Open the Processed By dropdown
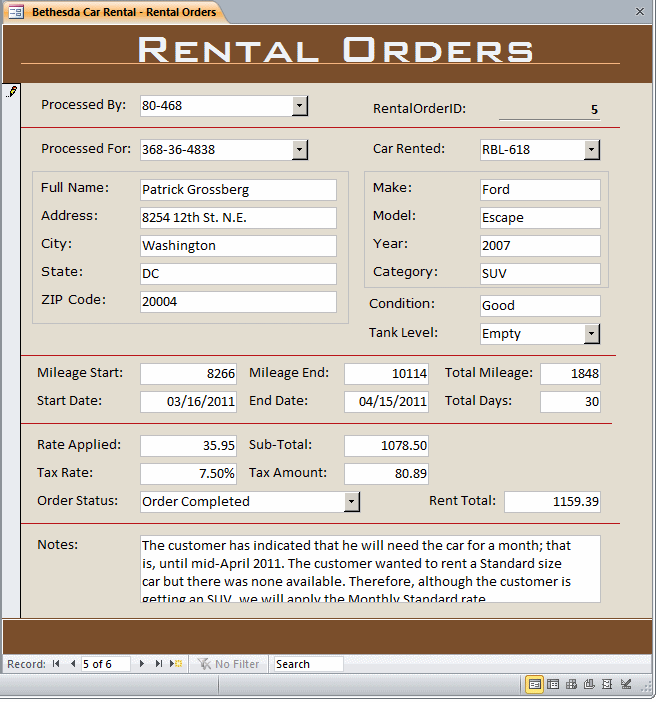 [x=300, y=106]
